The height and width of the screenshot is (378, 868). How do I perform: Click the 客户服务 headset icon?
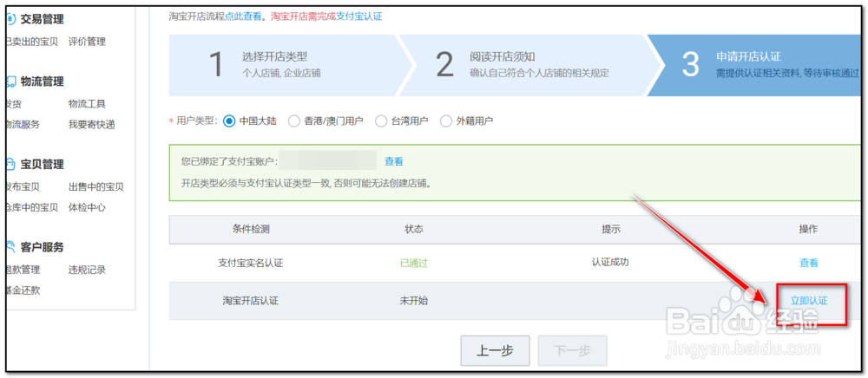[x=10, y=247]
